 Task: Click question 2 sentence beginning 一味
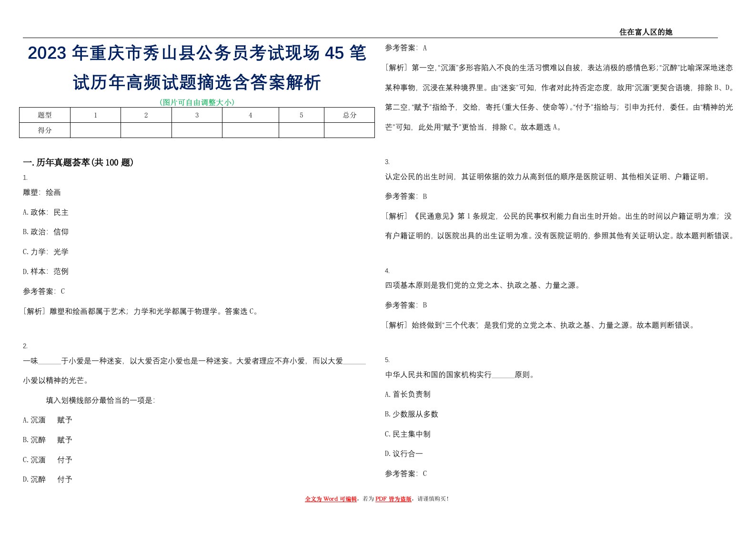[x=194, y=361]
